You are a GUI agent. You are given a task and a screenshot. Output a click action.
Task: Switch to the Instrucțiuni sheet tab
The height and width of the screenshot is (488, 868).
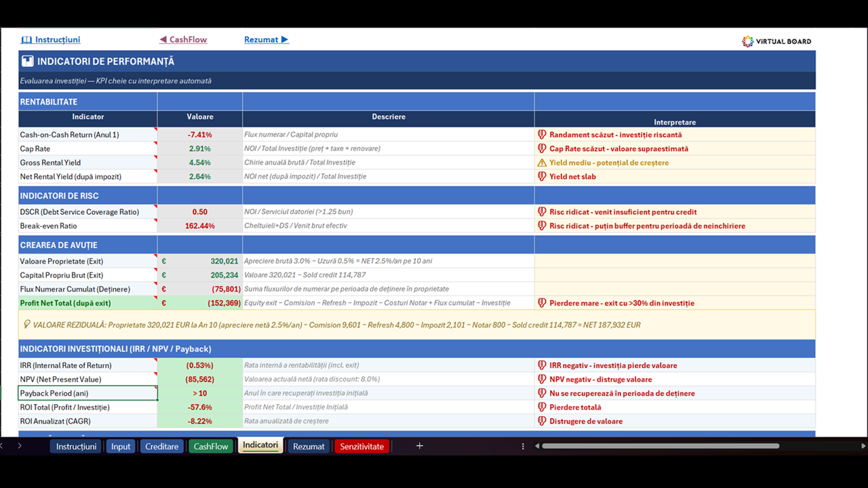(76, 446)
